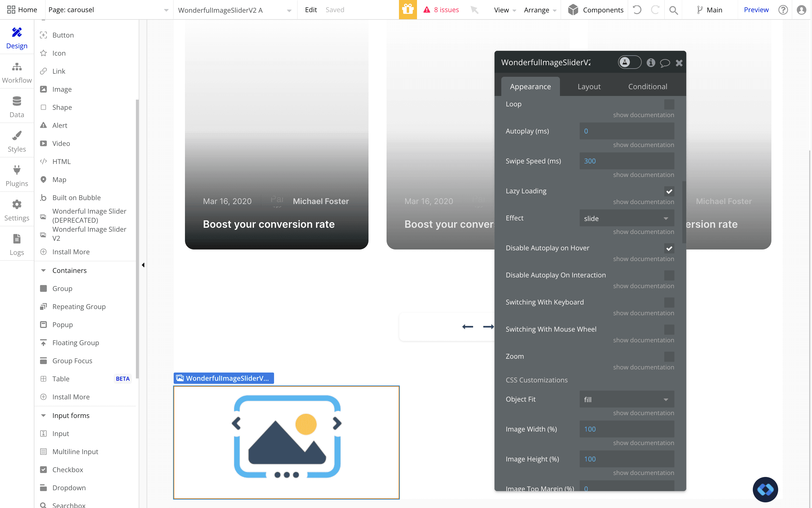Collapse the element palette with side arrow

click(x=143, y=265)
